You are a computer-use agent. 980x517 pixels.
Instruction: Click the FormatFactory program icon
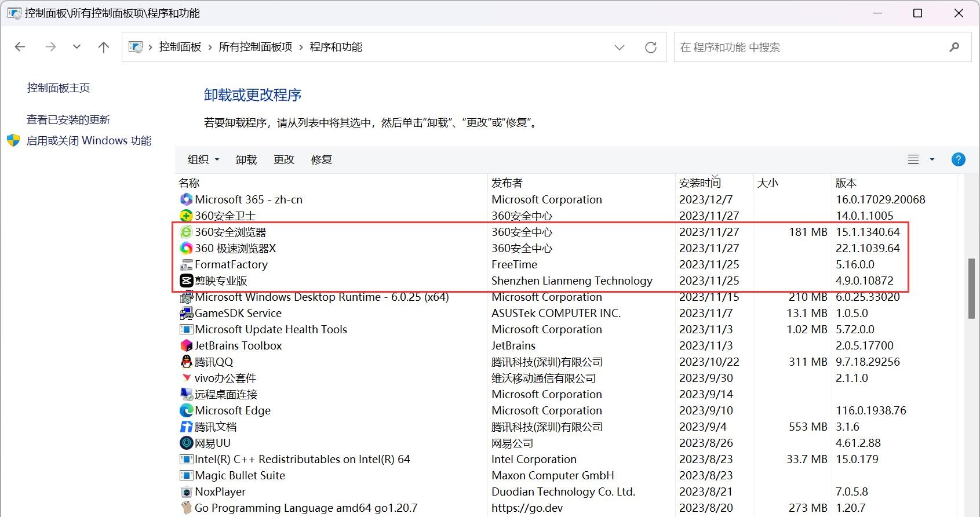pyautogui.click(x=186, y=264)
